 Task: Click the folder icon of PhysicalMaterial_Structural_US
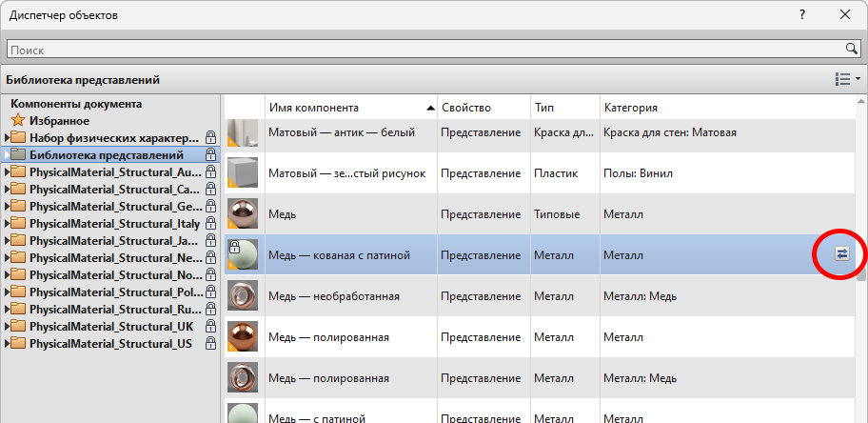(x=18, y=344)
